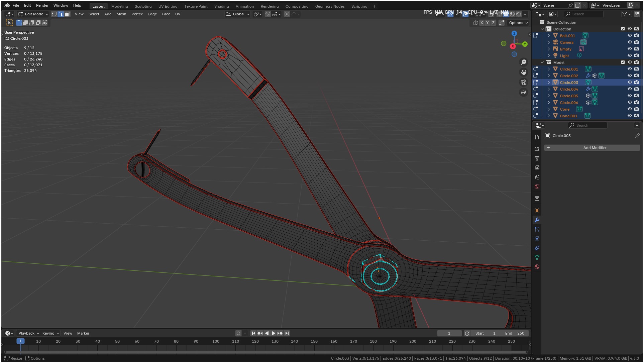The height and width of the screenshot is (363, 644).
Task: Expand Circle.004 in the outliner
Action: coord(549,89)
